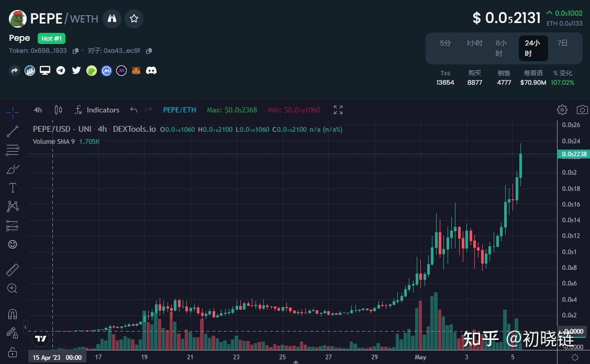Star this pair as favorite
Screen dimensions: 590x364
133,18
